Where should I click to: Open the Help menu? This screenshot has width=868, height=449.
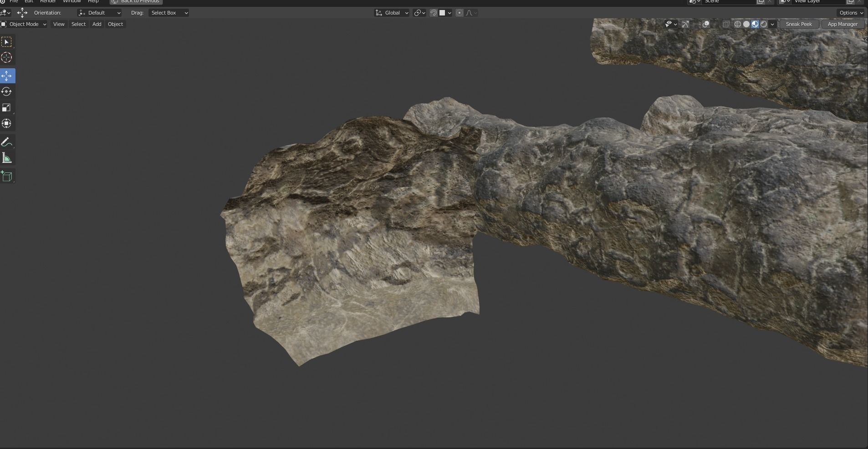pyautogui.click(x=93, y=2)
